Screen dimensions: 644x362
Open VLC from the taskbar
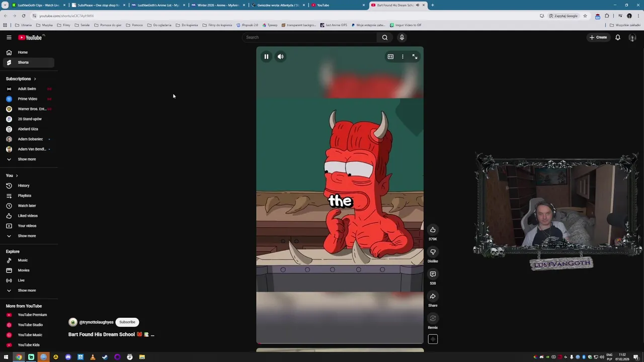93,357
